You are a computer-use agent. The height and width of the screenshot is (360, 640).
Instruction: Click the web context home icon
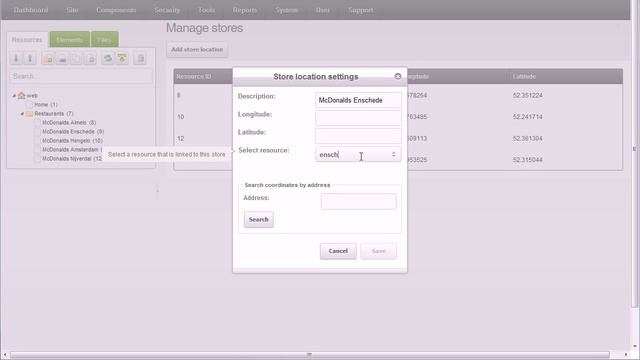click(x=22, y=96)
